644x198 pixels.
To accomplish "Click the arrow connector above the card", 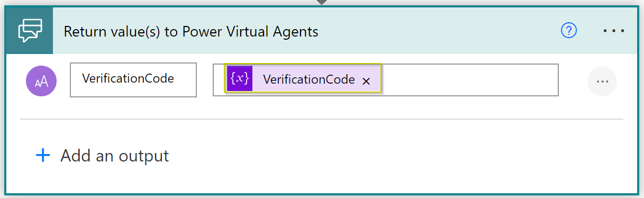I will 321,2.
